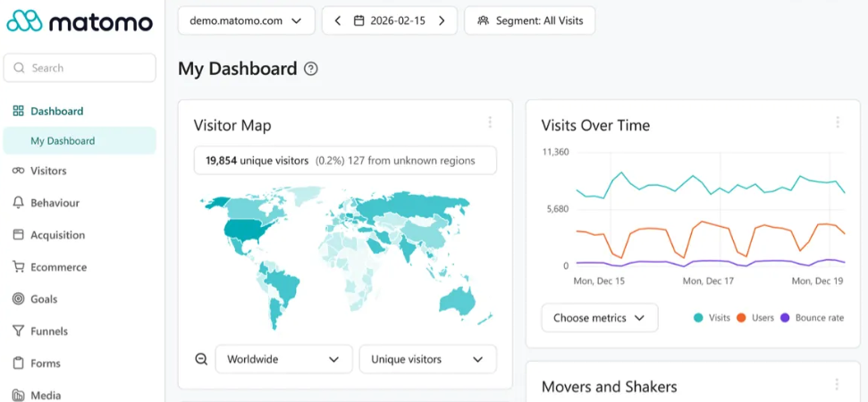Click the 19,854 unique visitors text
The height and width of the screenshot is (402, 868).
tap(257, 161)
